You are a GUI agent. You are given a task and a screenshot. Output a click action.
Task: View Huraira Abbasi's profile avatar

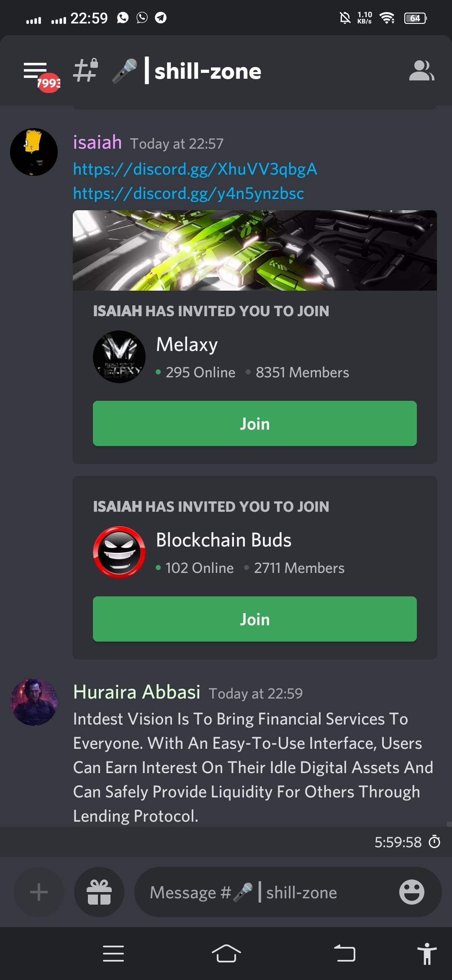click(x=34, y=702)
